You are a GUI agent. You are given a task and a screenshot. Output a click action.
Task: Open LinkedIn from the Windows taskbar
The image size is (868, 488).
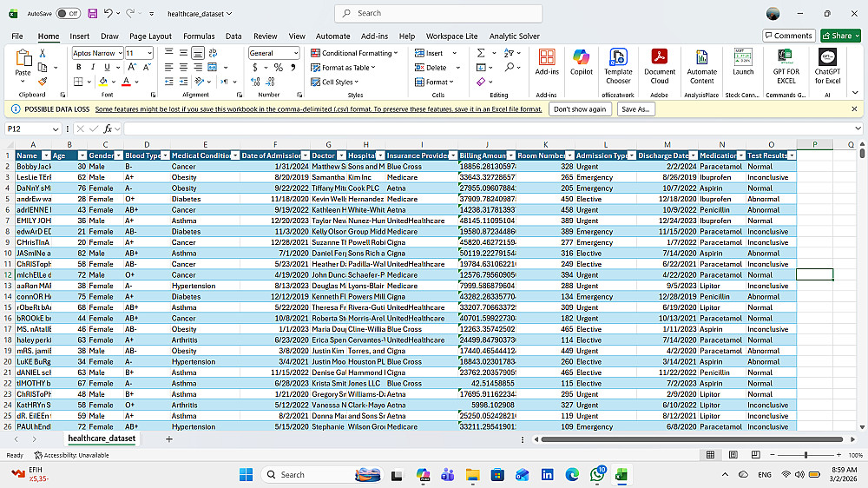point(548,475)
